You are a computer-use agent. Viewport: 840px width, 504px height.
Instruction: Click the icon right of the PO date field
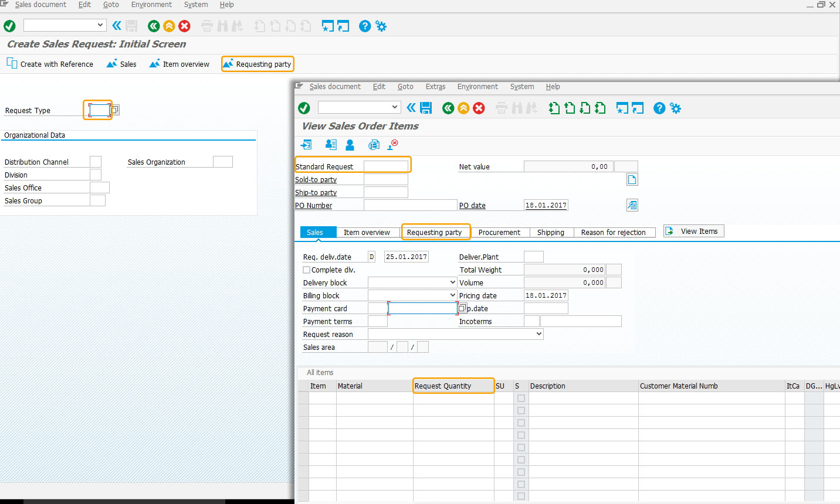click(632, 205)
